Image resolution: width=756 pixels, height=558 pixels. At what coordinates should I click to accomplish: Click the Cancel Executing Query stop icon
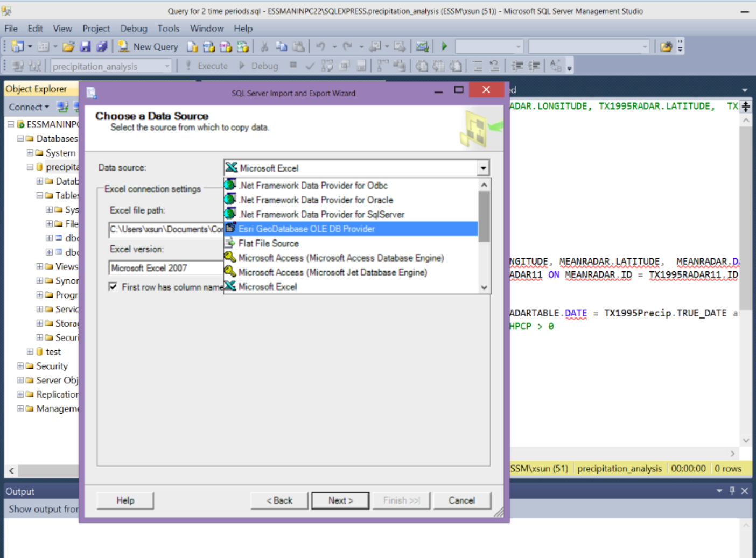point(293,65)
